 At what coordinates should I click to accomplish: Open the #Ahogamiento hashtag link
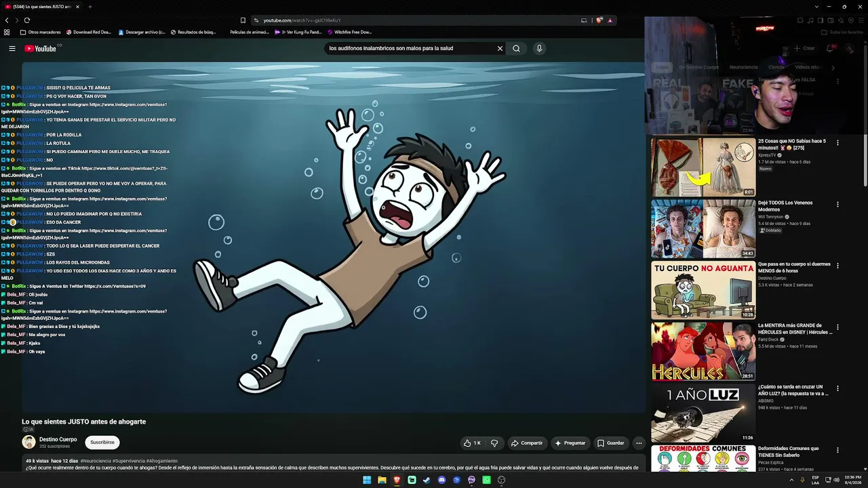[x=161, y=461]
